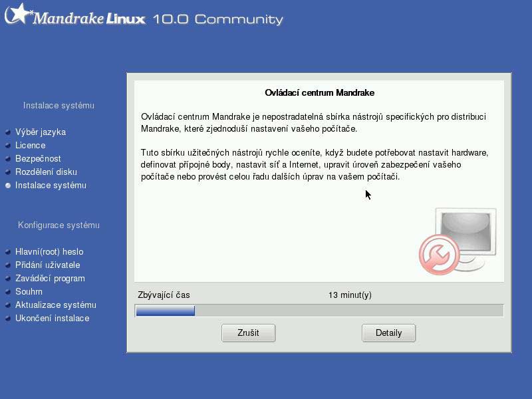Select the Bezpečnost step
Screen dimensions: 532x399
click(x=38, y=158)
